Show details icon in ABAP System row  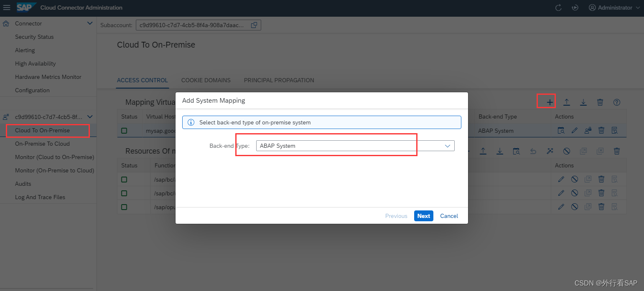pyautogui.click(x=615, y=131)
